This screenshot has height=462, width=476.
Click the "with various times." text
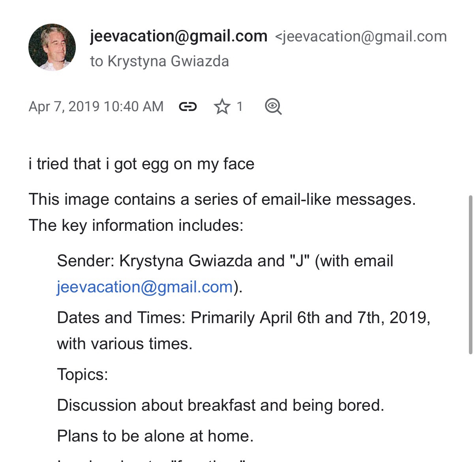click(x=125, y=344)
